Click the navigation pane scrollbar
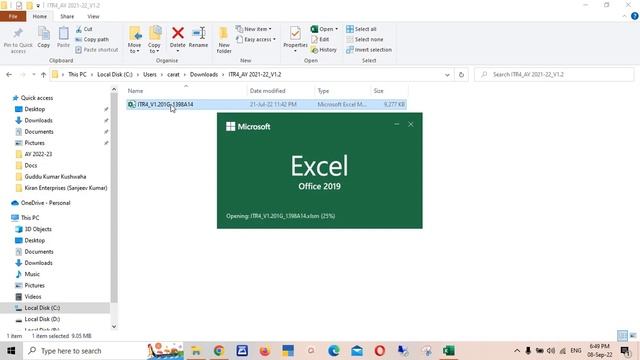This screenshot has width=640, height=360. 114,198
